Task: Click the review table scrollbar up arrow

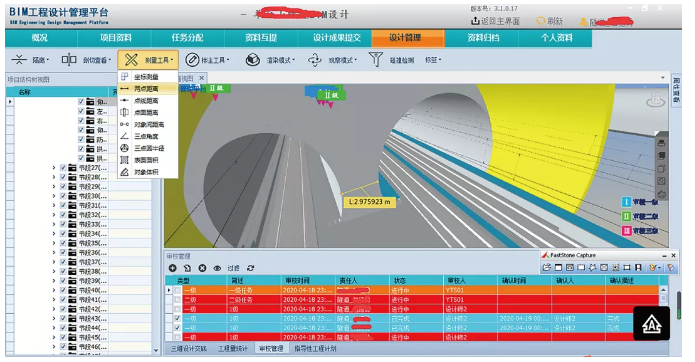Action: click(664, 289)
